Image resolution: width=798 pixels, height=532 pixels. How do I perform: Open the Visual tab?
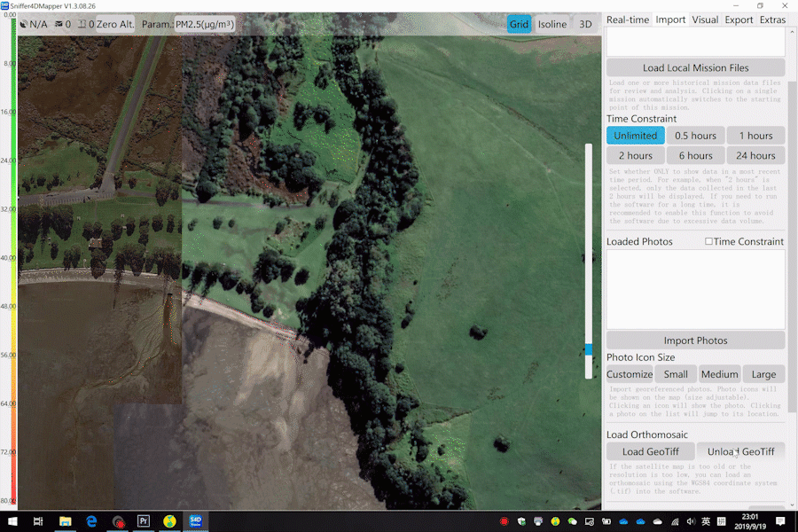pyautogui.click(x=705, y=20)
